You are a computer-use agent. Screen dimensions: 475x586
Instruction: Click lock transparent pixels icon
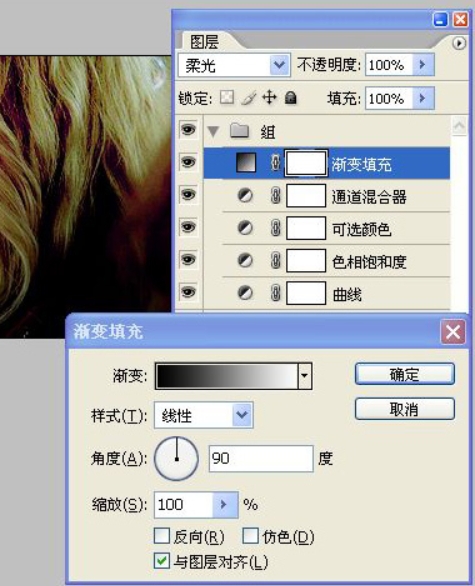click(227, 98)
